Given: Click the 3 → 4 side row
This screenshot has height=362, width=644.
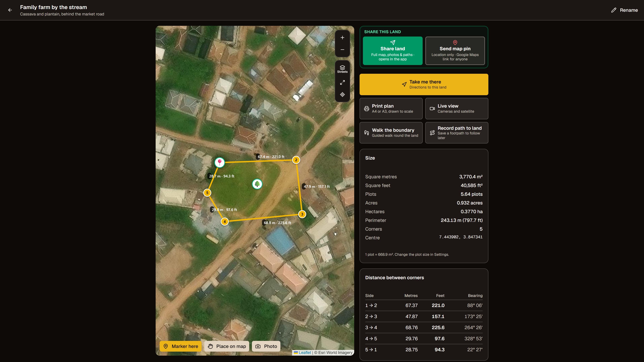Looking at the screenshot, I should tap(423, 327).
